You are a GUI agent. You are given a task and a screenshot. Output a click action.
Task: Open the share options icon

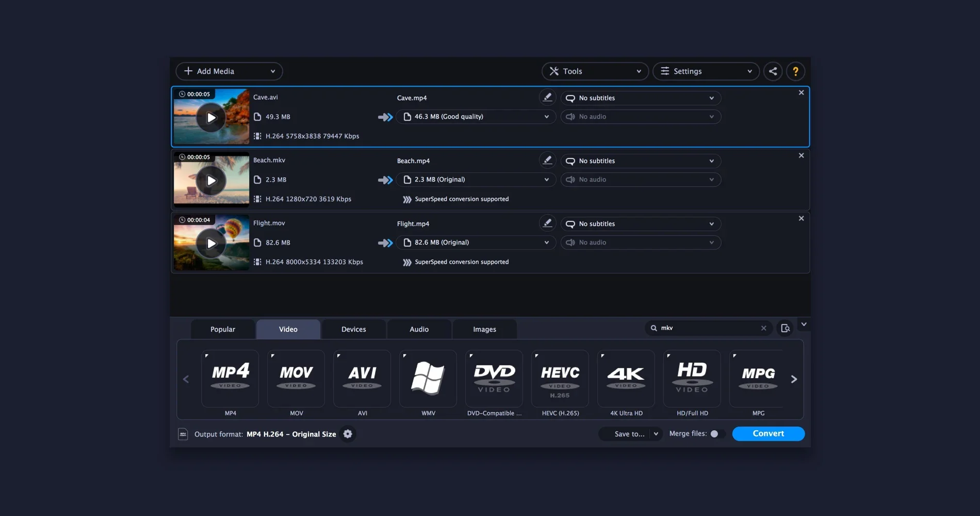(x=773, y=71)
